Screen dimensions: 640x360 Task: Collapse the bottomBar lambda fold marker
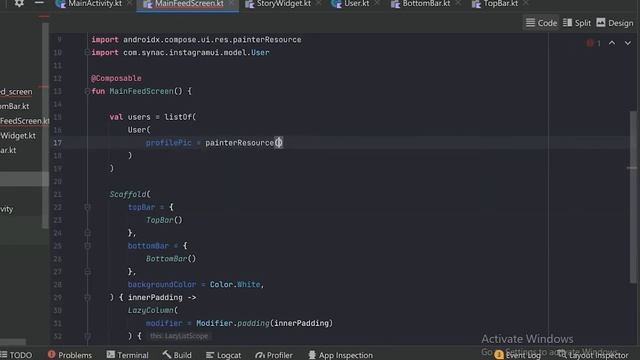click(87, 246)
